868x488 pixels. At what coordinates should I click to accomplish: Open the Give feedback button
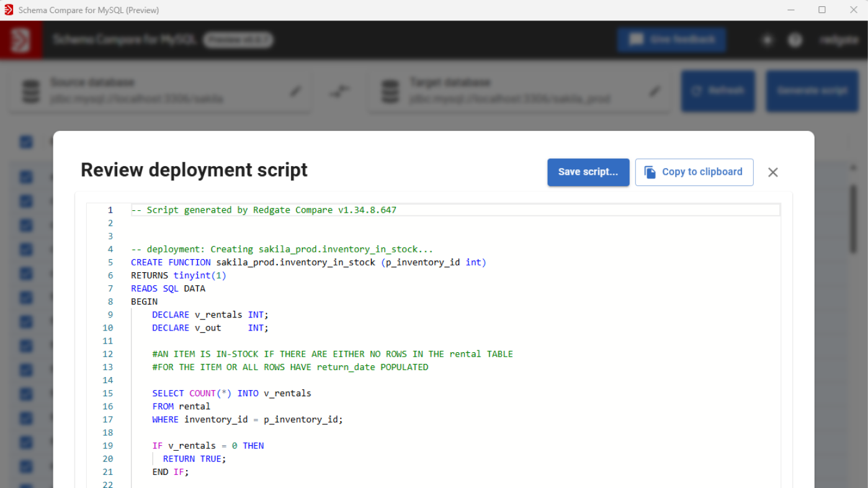[672, 40]
